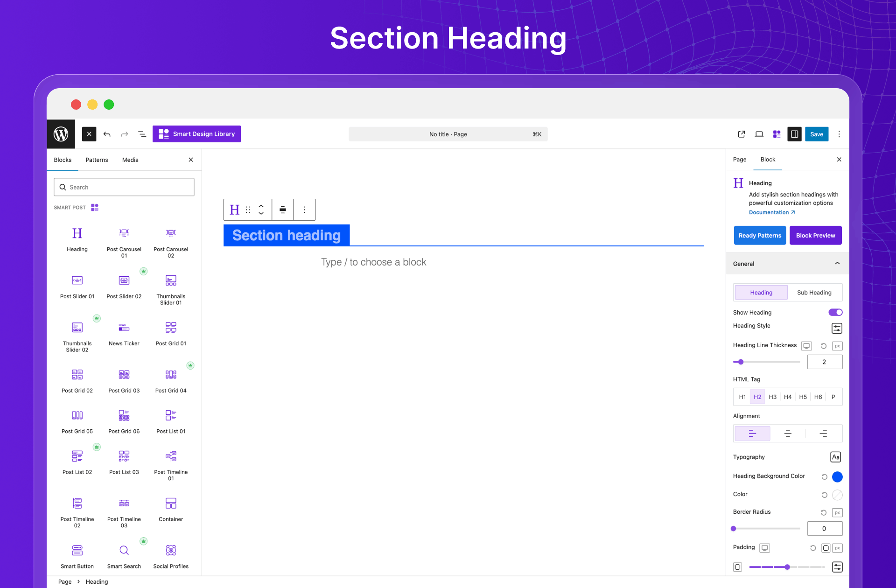Collapse the General panel section
Viewport: 896px width, 588px height.
pyautogui.click(x=837, y=264)
